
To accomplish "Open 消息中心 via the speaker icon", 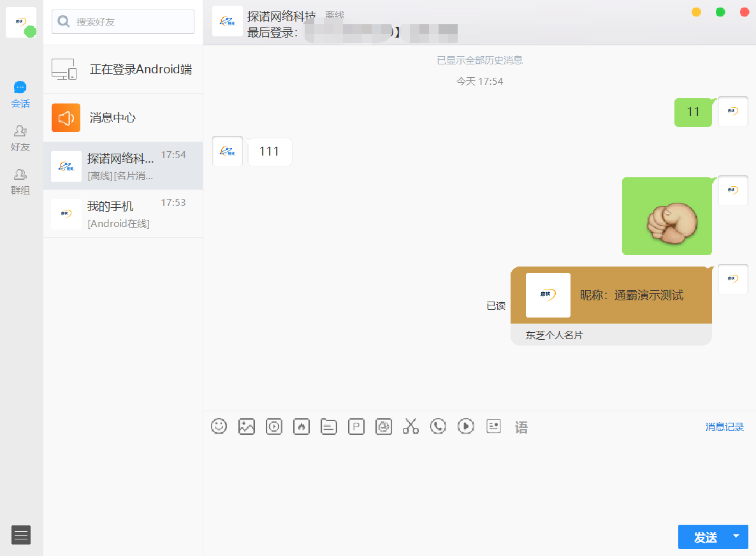I will (x=123, y=117).
